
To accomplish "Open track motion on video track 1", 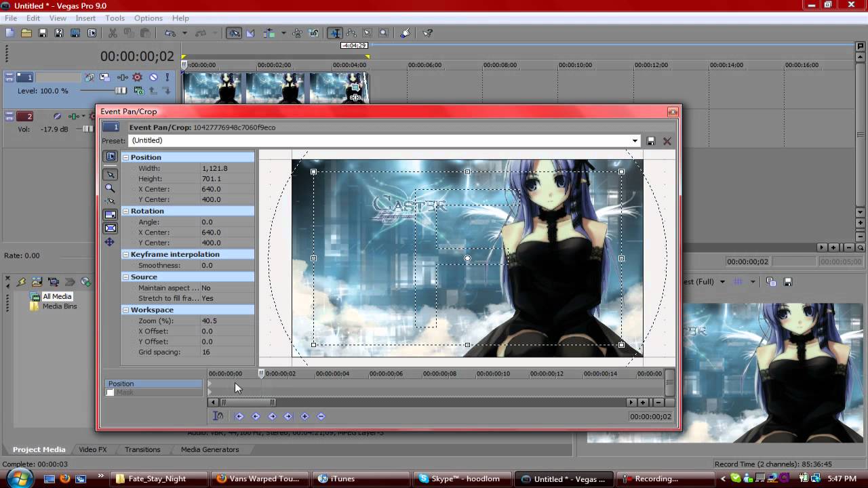I will [x=105, y=77].
